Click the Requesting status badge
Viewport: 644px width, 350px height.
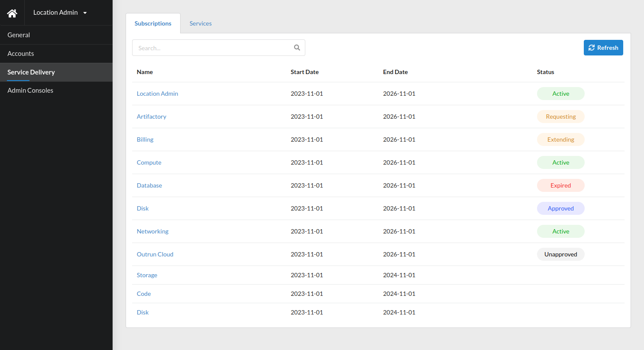pos(560,117)
